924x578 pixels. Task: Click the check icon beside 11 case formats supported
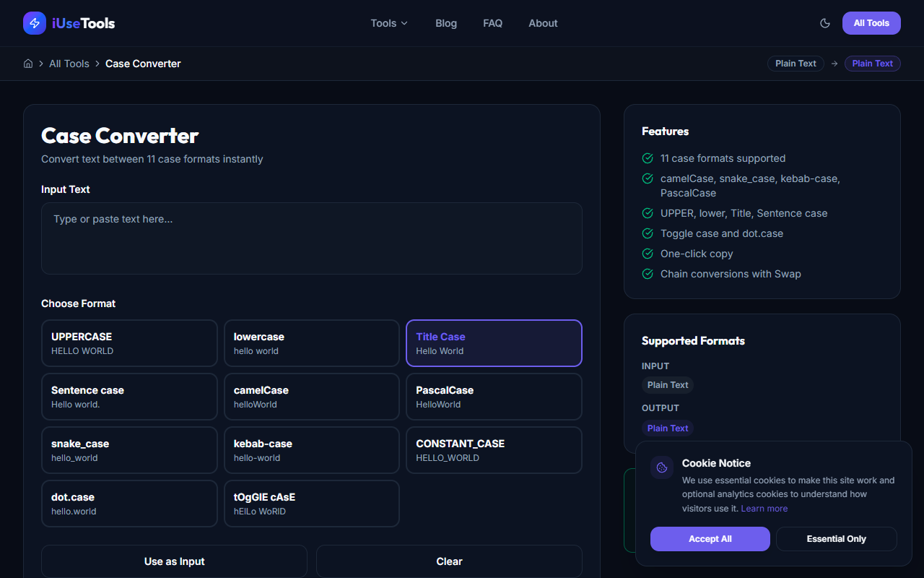tap(648, 158)
